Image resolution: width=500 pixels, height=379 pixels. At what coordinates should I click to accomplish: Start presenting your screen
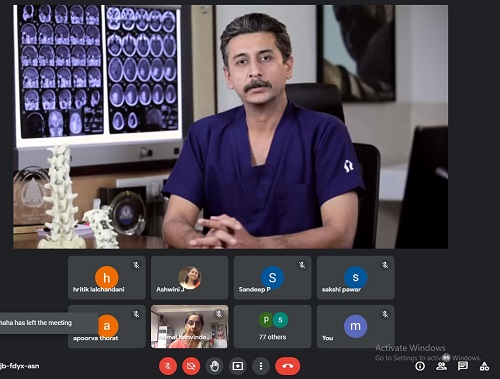238,366
